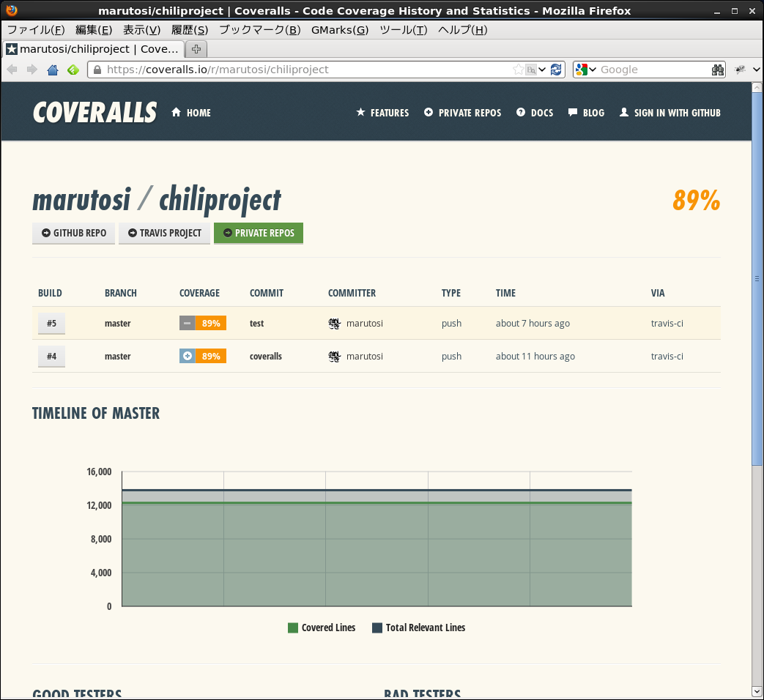Click the padlock icon in the URL bar
764x700 pixels.
click(x=97, y=70)
